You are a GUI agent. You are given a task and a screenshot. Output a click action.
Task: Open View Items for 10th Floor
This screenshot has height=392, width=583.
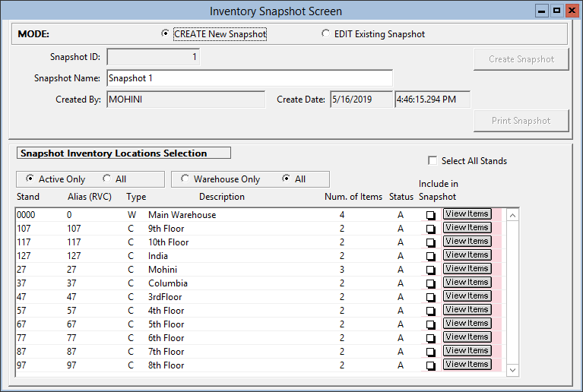[467, 241]
